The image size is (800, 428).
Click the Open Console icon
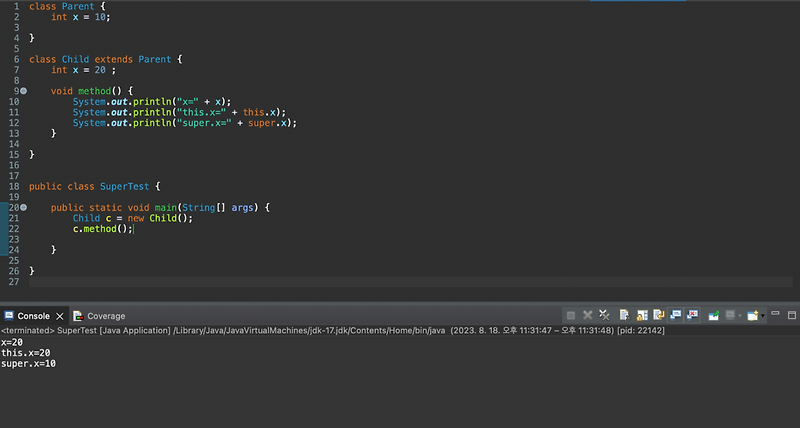click(x=753, y=316)
